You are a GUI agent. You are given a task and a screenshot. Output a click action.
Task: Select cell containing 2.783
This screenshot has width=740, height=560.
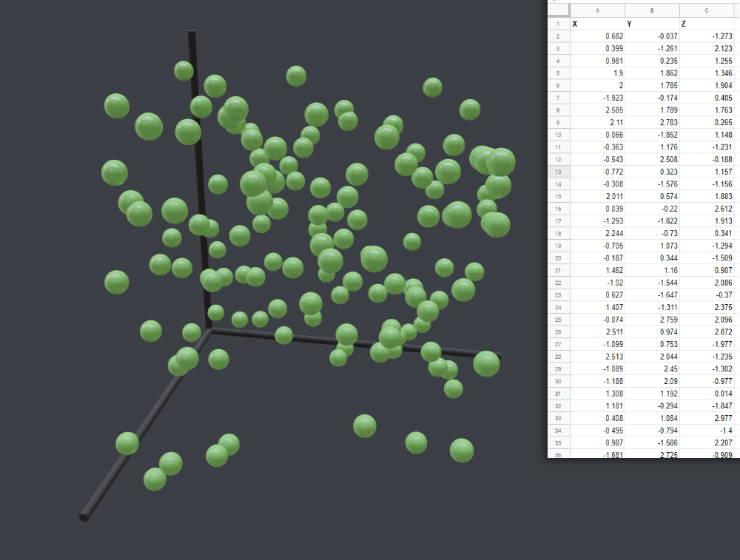coord(652,122)
